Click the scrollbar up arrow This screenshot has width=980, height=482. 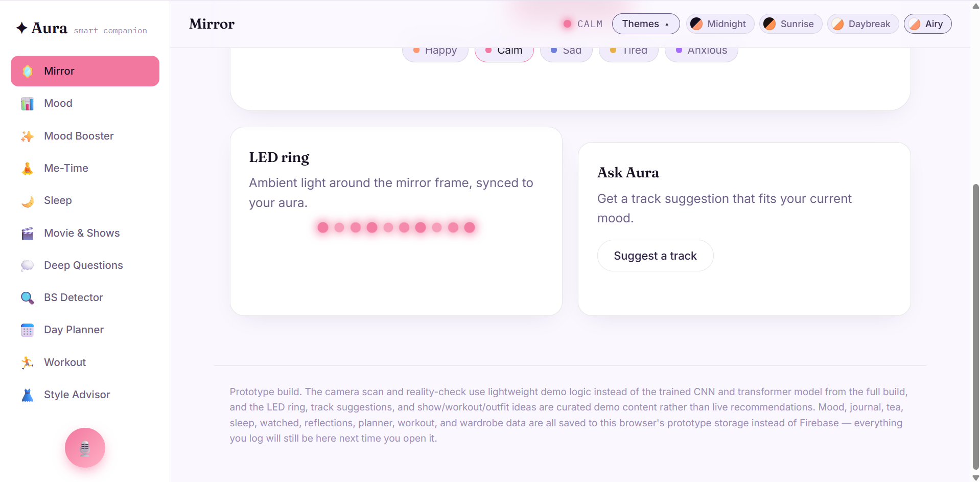coord(975,6)
